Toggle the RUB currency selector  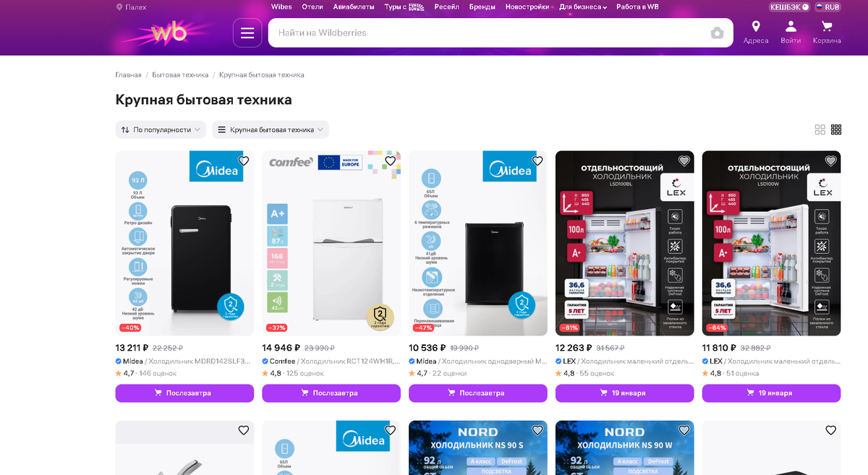coord(827,7)
